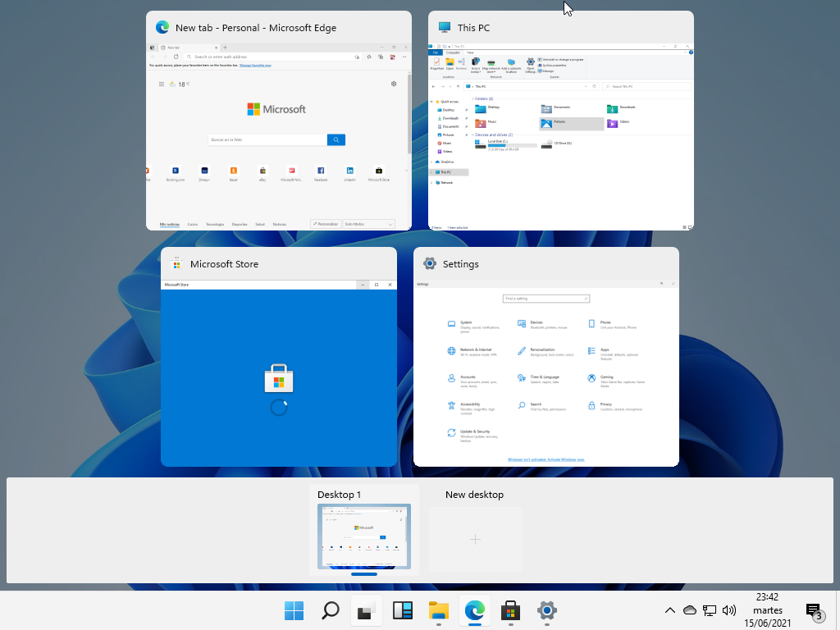Click 'New tab - Personal - Microsoft Edge' title
This screenshot has height=630, width=840.
[256, 28]
